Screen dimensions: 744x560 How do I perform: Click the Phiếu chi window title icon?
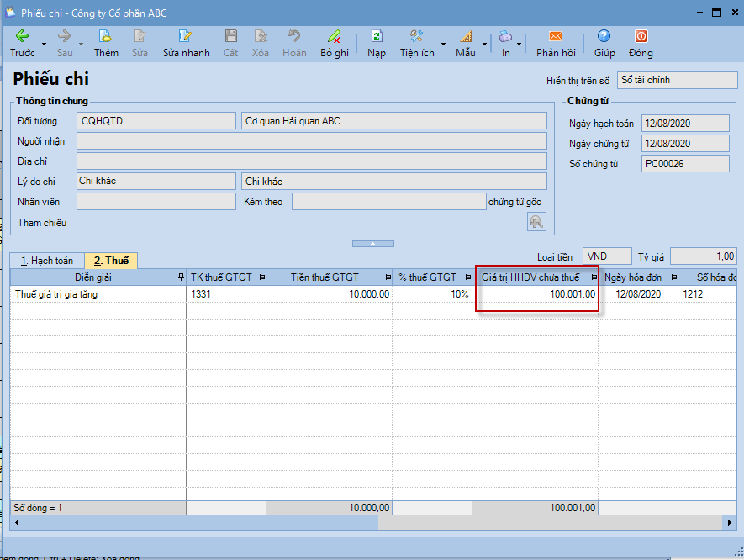10,13
